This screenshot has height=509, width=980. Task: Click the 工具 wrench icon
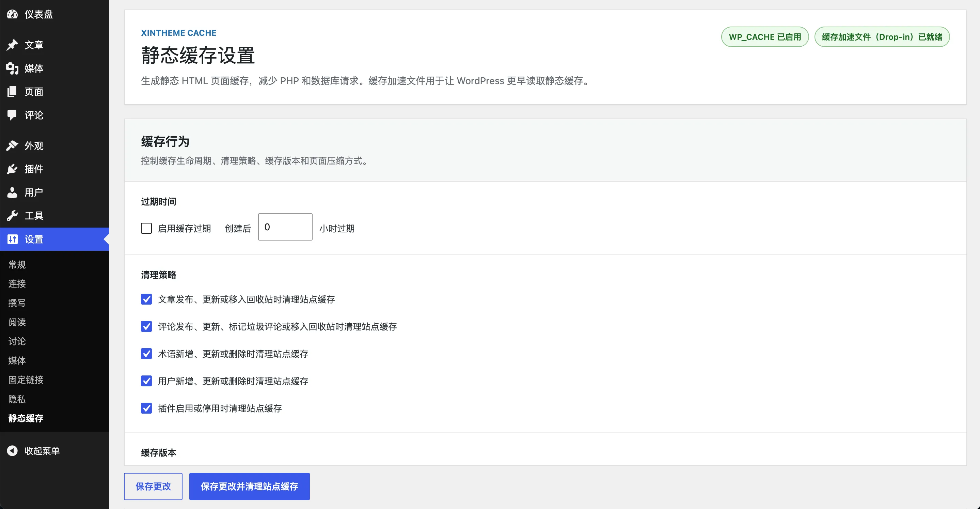coord(12,216)
